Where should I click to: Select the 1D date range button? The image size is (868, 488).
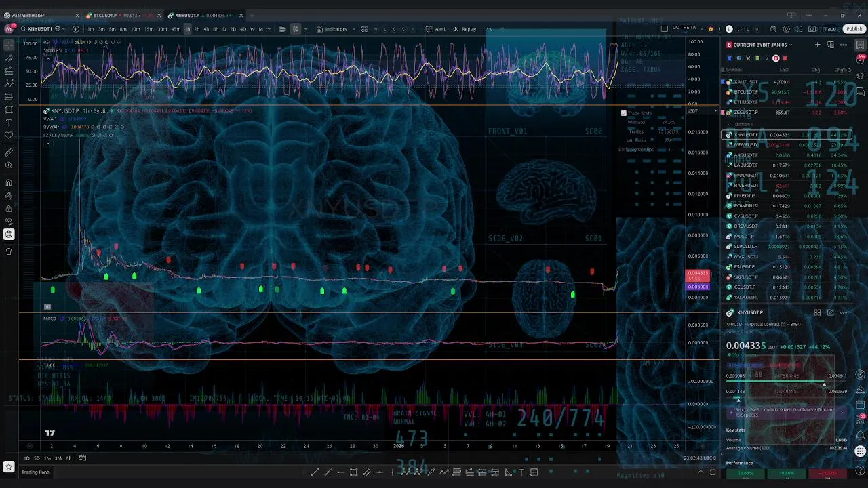pyautogui.click(x=27, y=458)
